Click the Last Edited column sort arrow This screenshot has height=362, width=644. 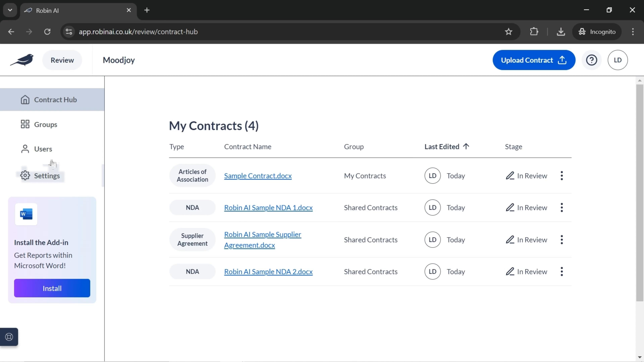pyautogui.click(x=466, y=146)
